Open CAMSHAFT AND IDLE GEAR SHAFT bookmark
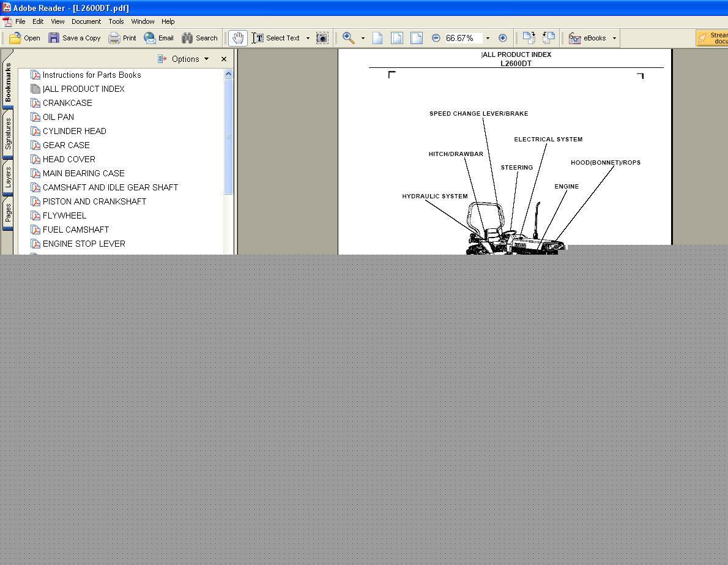 (x=110, y=187)
